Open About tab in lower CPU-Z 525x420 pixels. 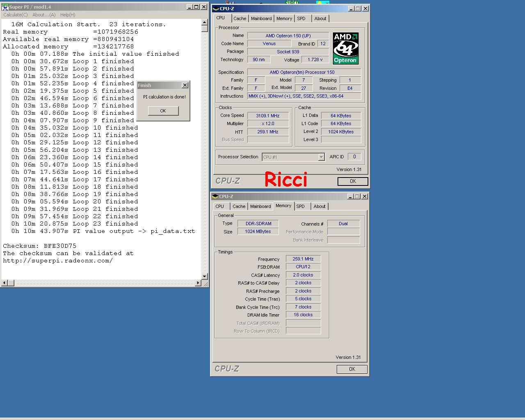320,206
